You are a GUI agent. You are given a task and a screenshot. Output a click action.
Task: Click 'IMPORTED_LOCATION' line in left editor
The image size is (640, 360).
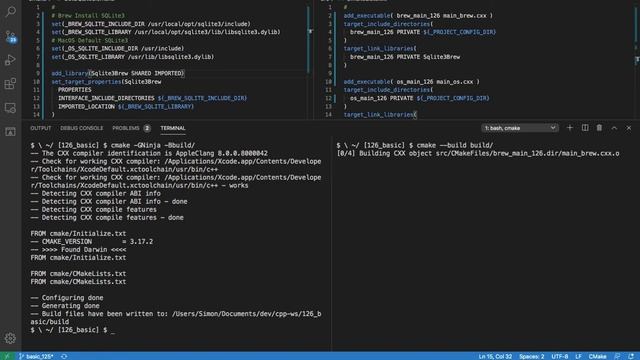pyautogui.click(x=126, y=107)
